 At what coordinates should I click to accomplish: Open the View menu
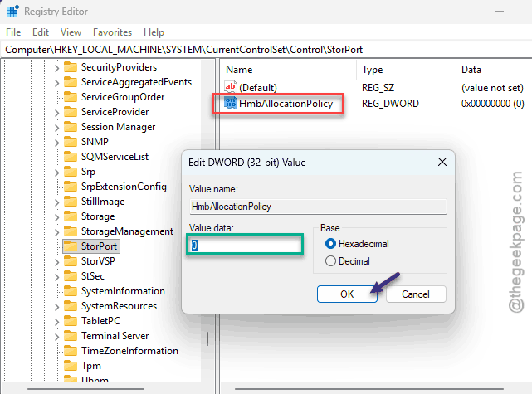tap(71, 32)
